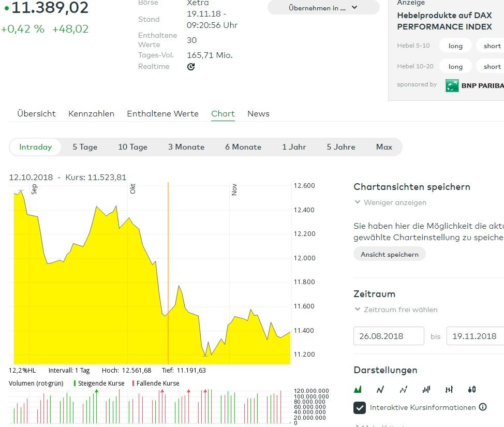
Task: Pick the OHLC chart display icon
Action: point(449,389)
